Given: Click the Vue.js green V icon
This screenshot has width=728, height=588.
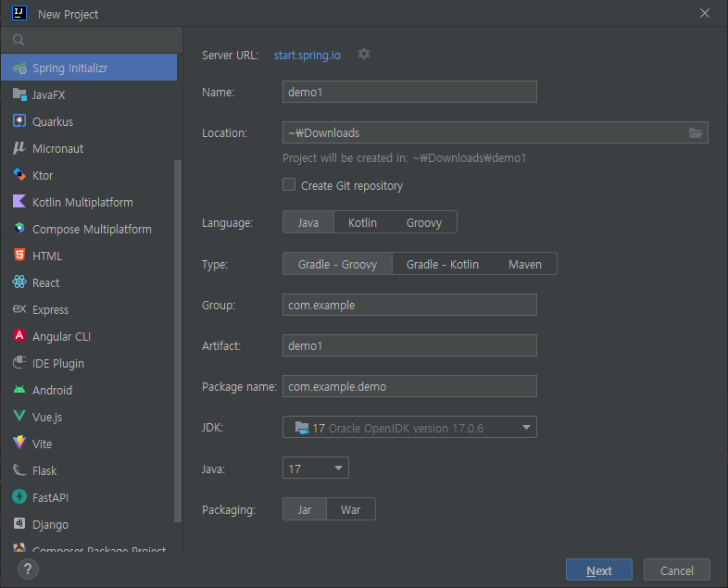Looking at the screenshot, I should click(x=19, y=416).
